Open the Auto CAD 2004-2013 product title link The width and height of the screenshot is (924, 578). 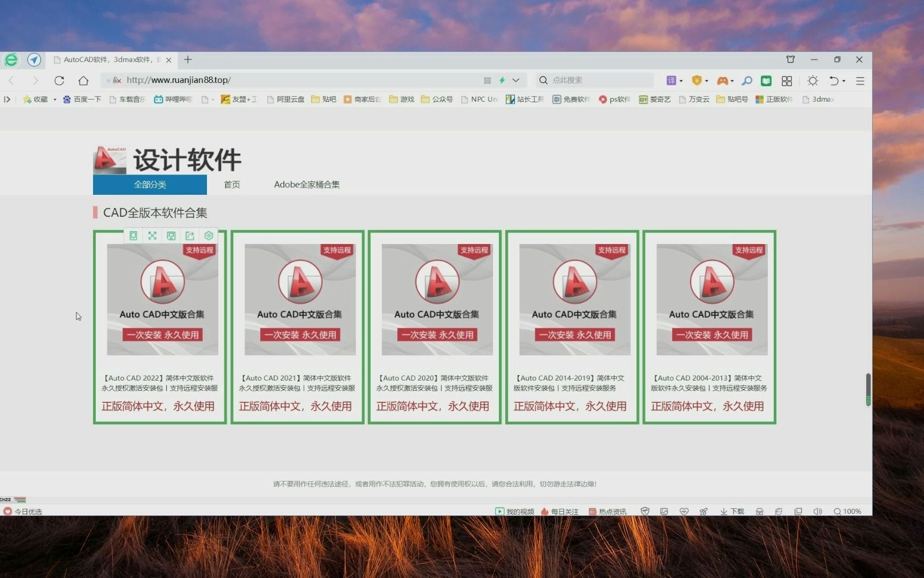709,383
